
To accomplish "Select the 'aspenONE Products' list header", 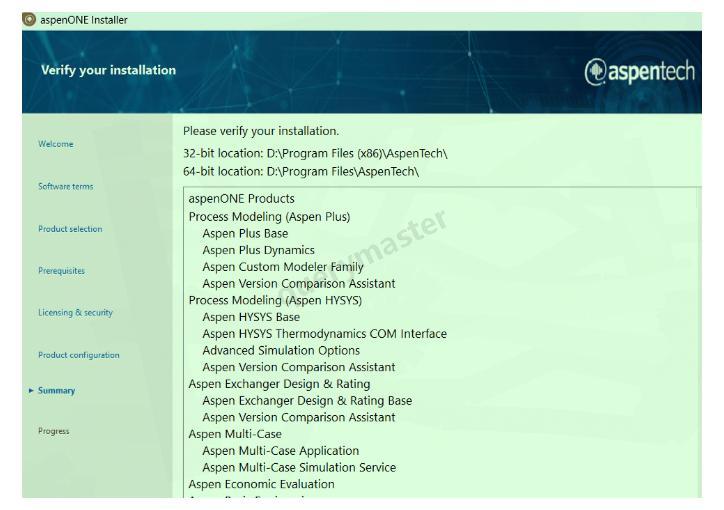I will pos(241,199).
